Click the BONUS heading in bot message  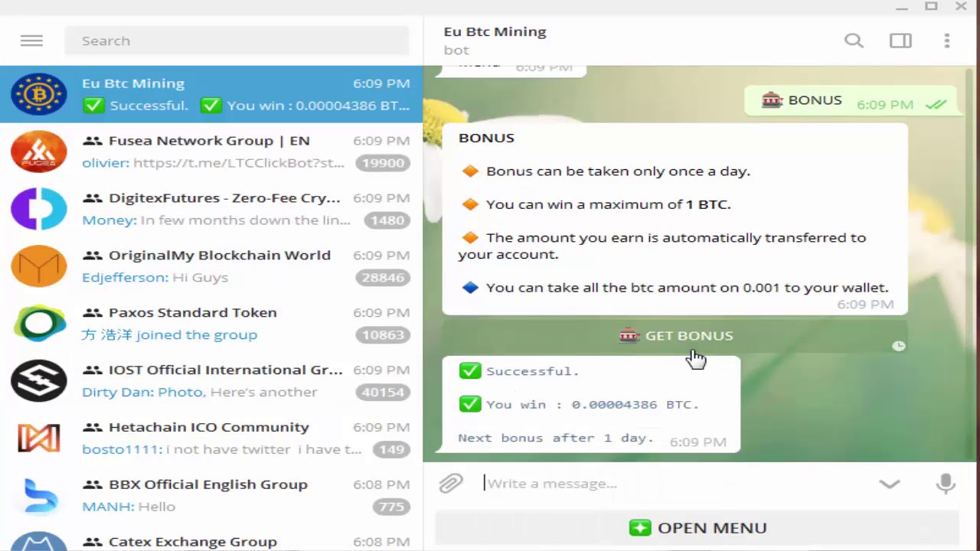point(486,139)
